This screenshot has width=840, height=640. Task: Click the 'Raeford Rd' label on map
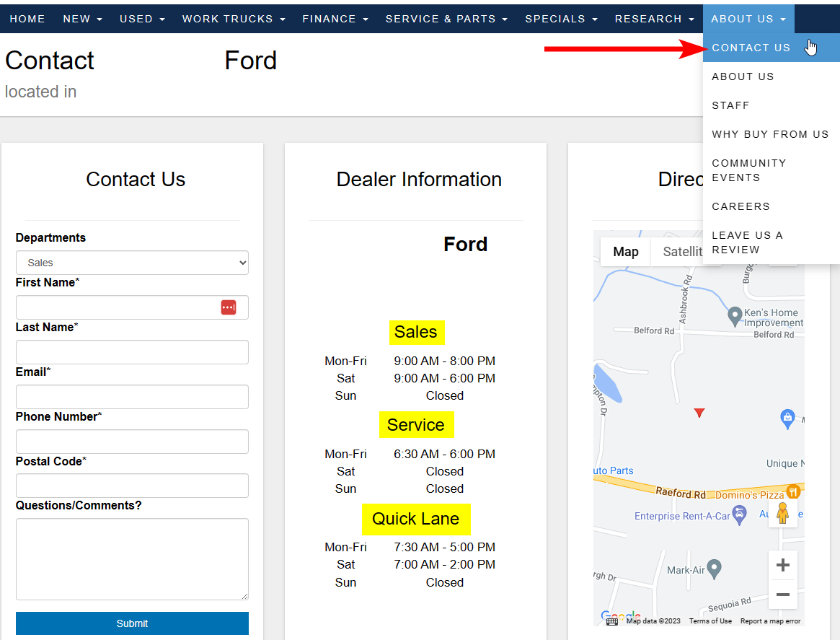click(x=681, y=493)
